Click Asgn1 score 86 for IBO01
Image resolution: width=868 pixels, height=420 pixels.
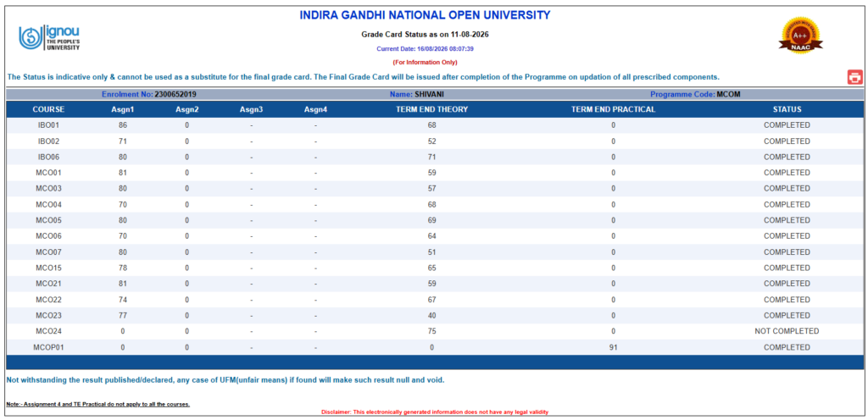[122, 125]
